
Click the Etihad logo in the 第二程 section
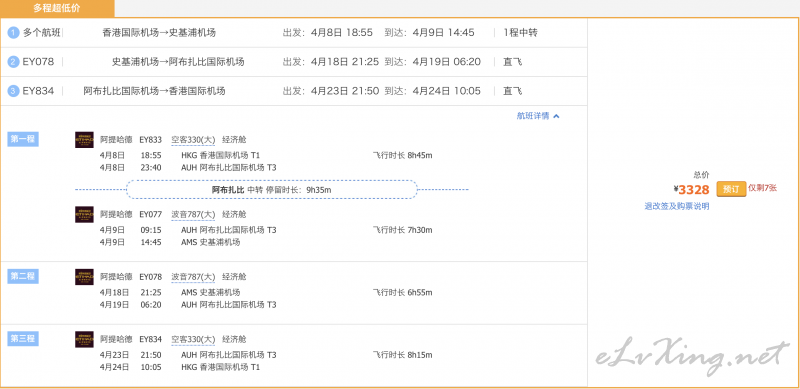point(84,277)
